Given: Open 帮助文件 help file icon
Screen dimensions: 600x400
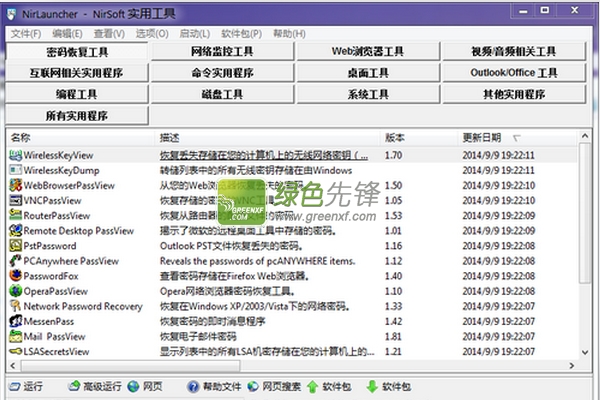Looking at the screenshot, I should [x=193, y=387].
